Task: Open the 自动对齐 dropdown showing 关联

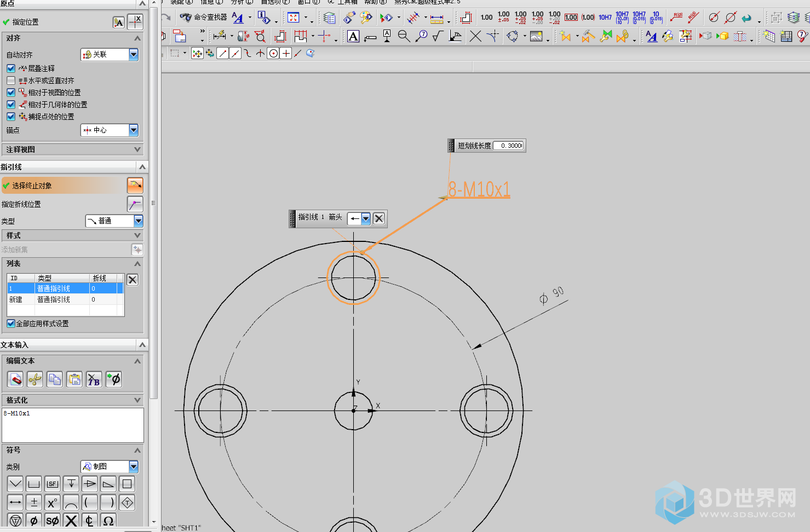Action: [x=110, y=55]
